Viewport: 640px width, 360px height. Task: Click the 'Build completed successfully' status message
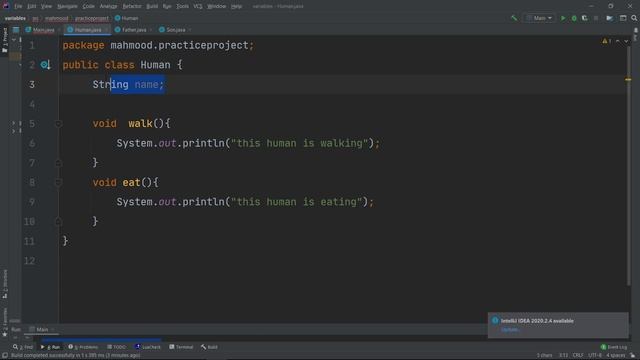[x=76, y=356]
